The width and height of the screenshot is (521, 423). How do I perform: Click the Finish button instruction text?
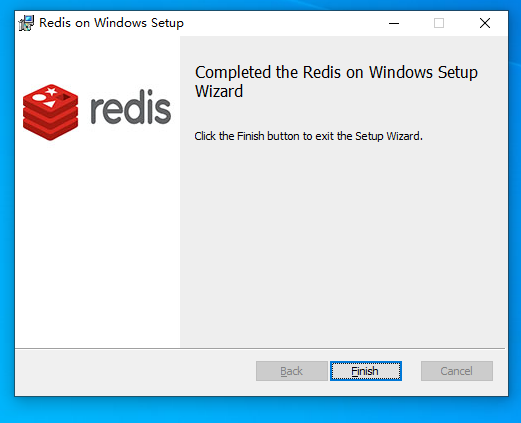[308, 136]
